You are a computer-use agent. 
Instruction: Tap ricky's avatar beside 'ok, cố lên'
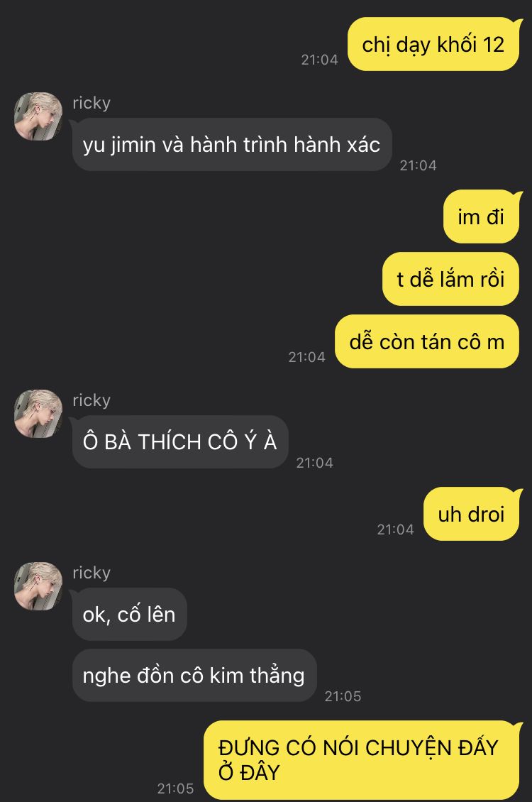[x=38, y=586]
